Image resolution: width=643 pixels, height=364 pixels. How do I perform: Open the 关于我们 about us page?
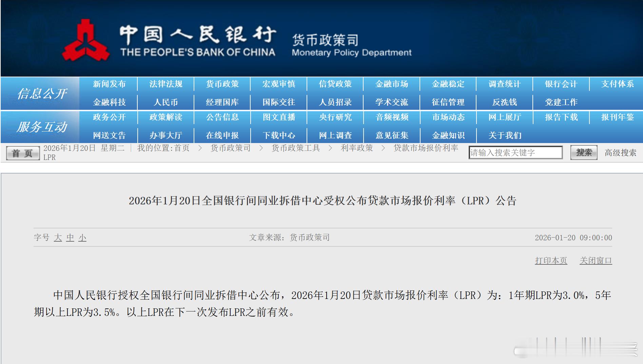click(505, 135)
